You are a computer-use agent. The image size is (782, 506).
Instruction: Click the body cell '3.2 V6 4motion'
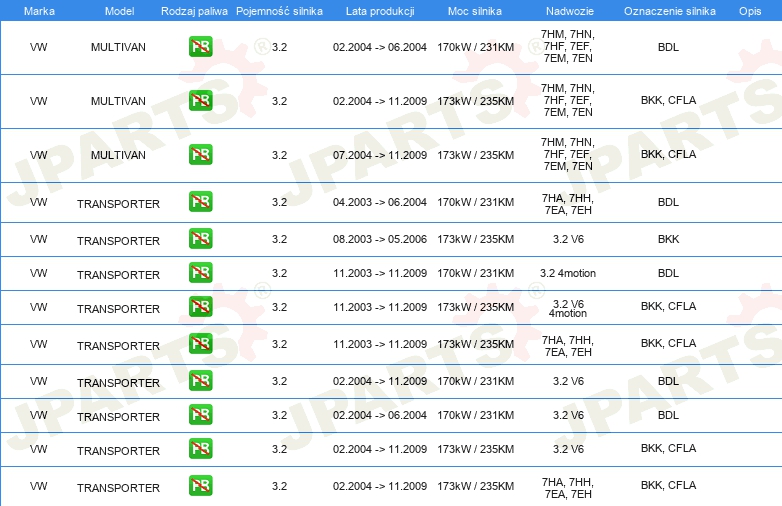click(x=568, y=309)
